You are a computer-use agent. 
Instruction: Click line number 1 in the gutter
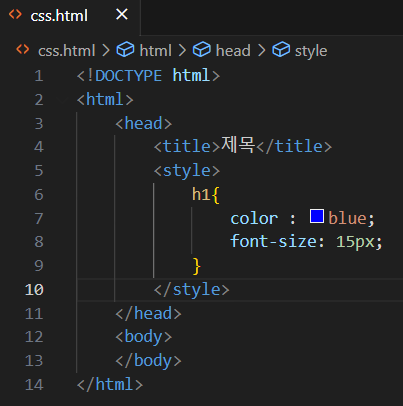click(x=39, y=76)
